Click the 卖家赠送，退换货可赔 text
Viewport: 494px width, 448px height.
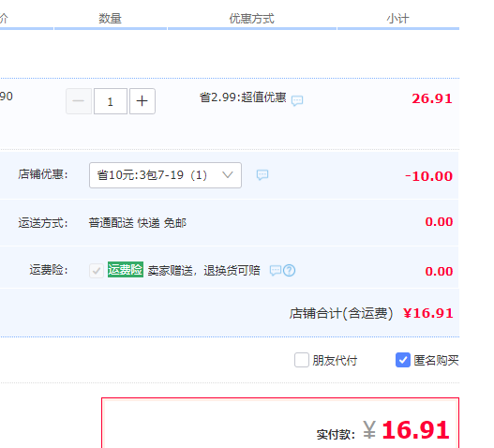coord(203,270)
